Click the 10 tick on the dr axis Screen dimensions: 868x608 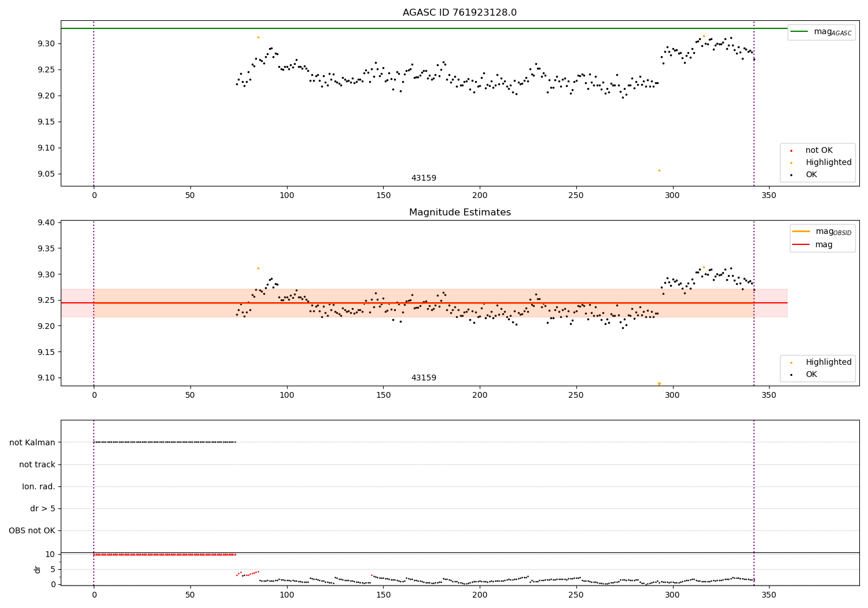click(50, 555)
